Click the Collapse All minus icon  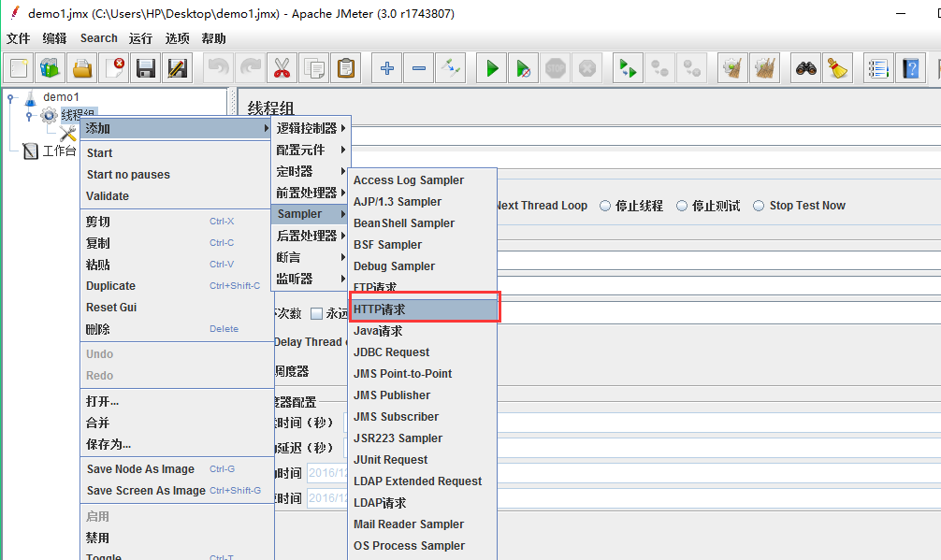point(419,67)
